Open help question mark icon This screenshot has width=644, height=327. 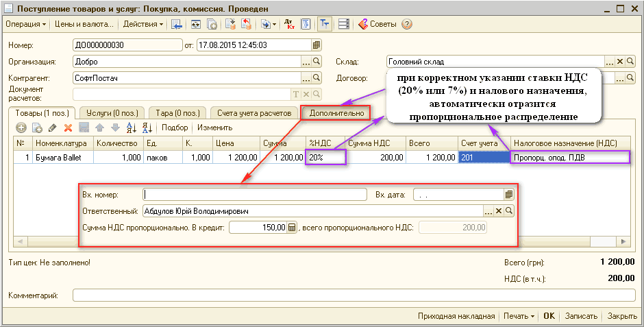(x=406, y=24)
